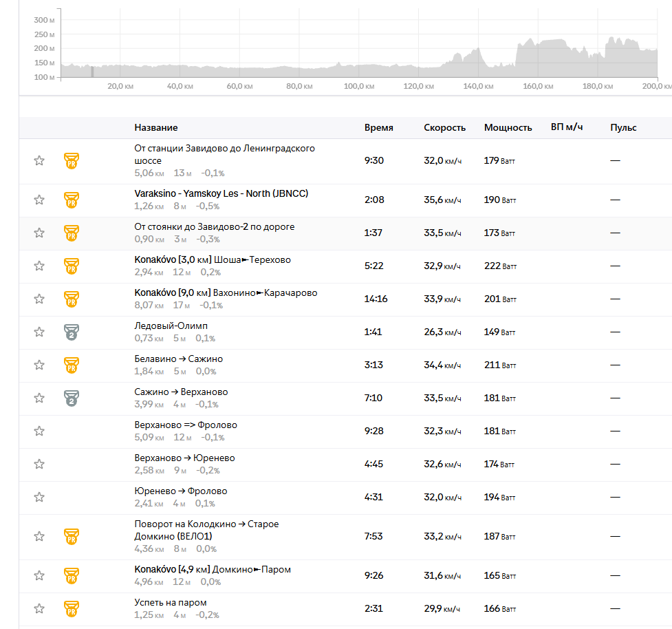Image resolution: width=672 pixels, height=629 pixels.
Task: Click the dark segment marker on elevation chart
Action: (92, 72)
